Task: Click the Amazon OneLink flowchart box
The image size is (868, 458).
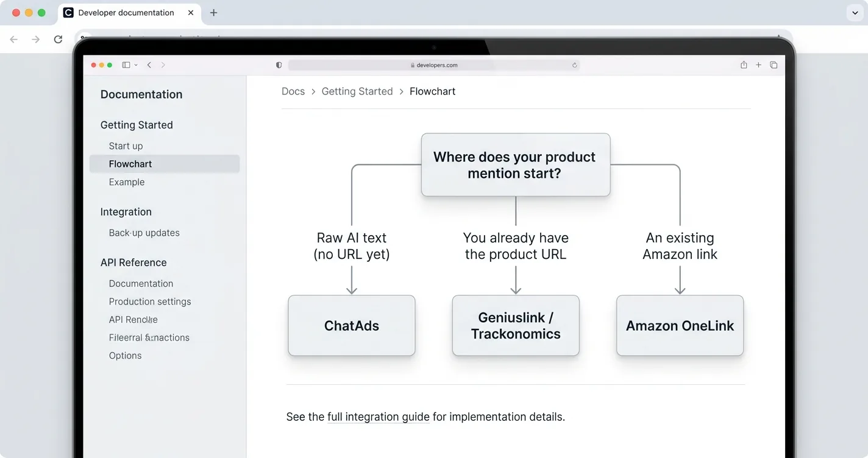Action: click(680, 326)
